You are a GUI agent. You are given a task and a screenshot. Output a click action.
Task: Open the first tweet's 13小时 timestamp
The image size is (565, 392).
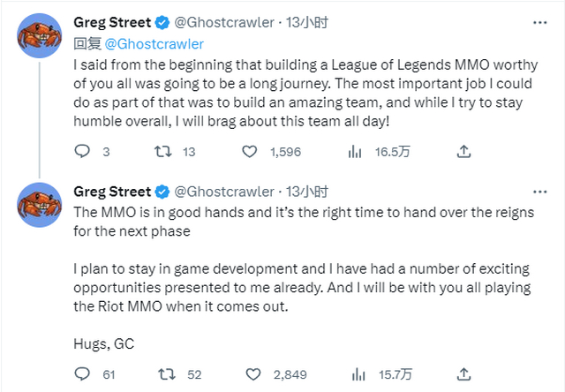(x=308, y=24)
